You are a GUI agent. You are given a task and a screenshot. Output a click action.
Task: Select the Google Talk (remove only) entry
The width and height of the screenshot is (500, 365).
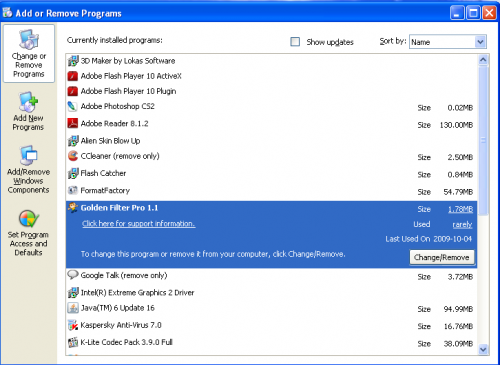(x=272, y=276)
